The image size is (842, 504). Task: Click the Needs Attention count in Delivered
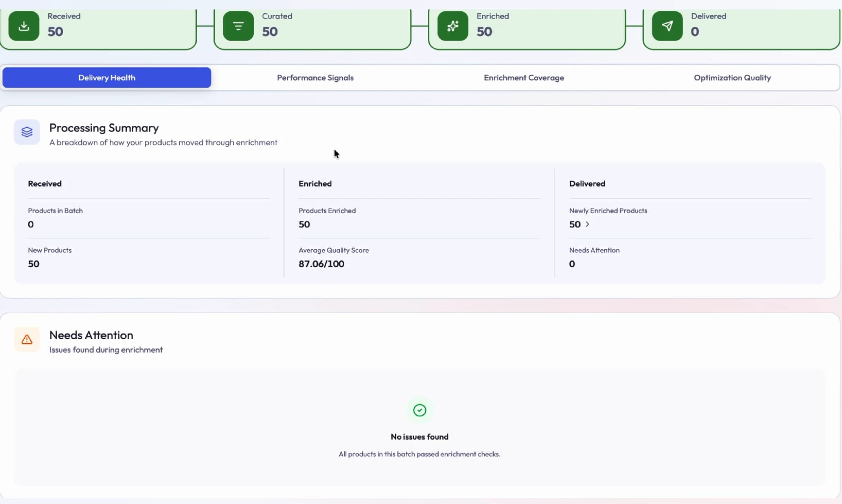572,264
